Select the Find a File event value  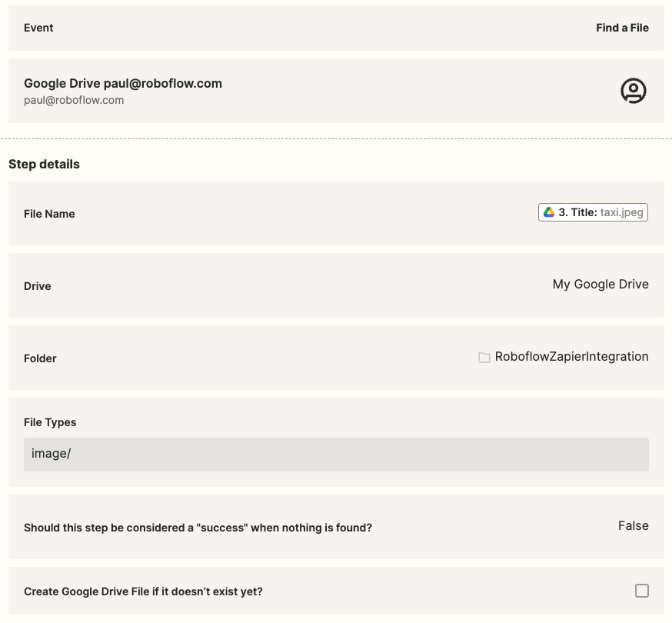(x=622, y=28)
